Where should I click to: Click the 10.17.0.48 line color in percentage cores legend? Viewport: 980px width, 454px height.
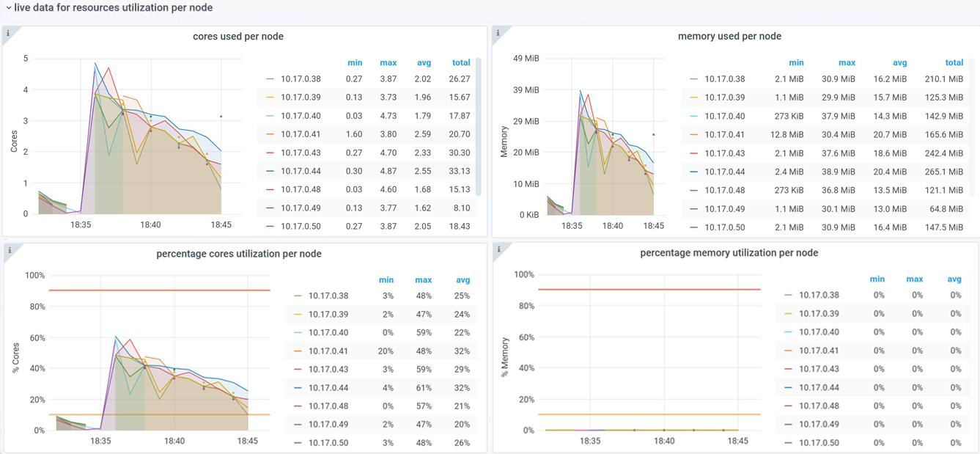coord(298,406)
